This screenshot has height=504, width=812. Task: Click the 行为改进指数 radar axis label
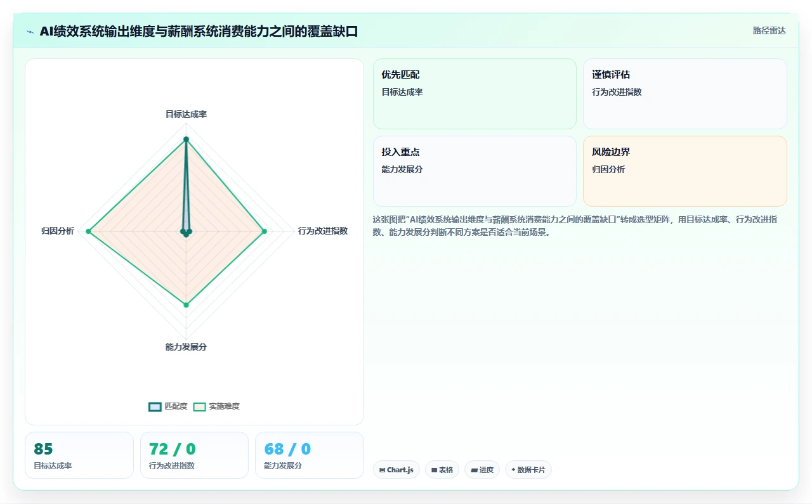pyautogui.click(x=323, y=231)
